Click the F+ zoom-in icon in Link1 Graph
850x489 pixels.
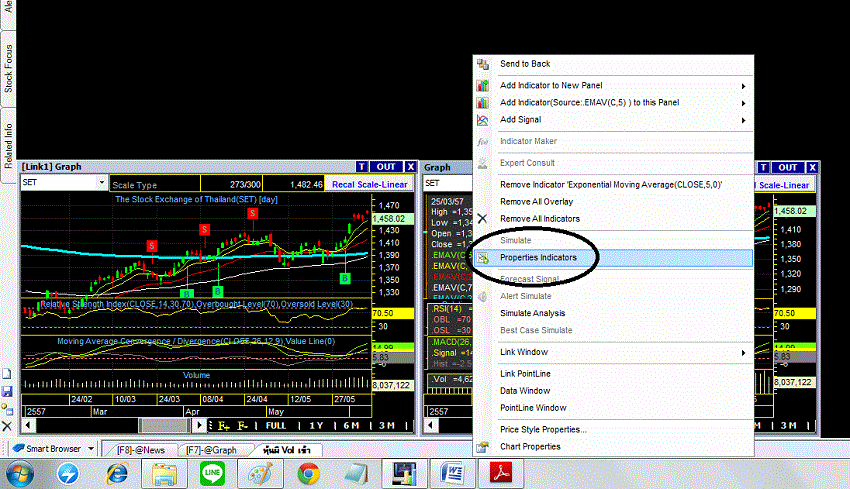(x=224, y=426)
